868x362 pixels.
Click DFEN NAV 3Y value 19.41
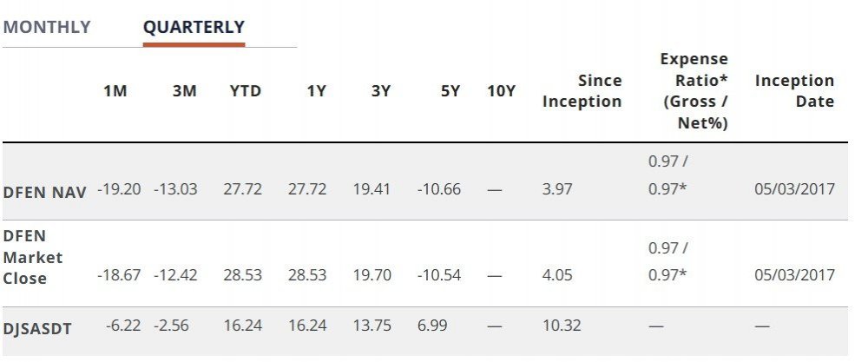pos(372,189)
